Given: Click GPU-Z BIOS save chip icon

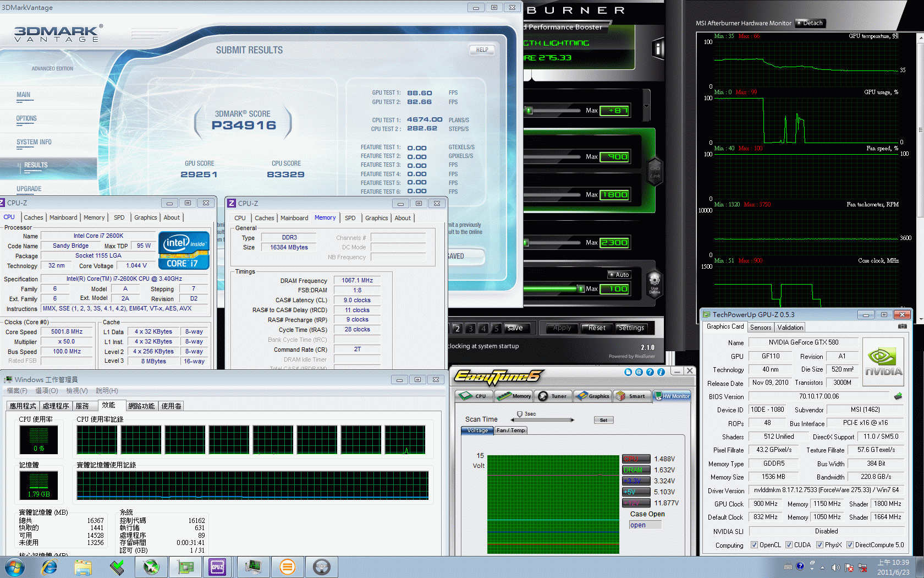Looking at the screenshot, I should click(x=898, y=396).
